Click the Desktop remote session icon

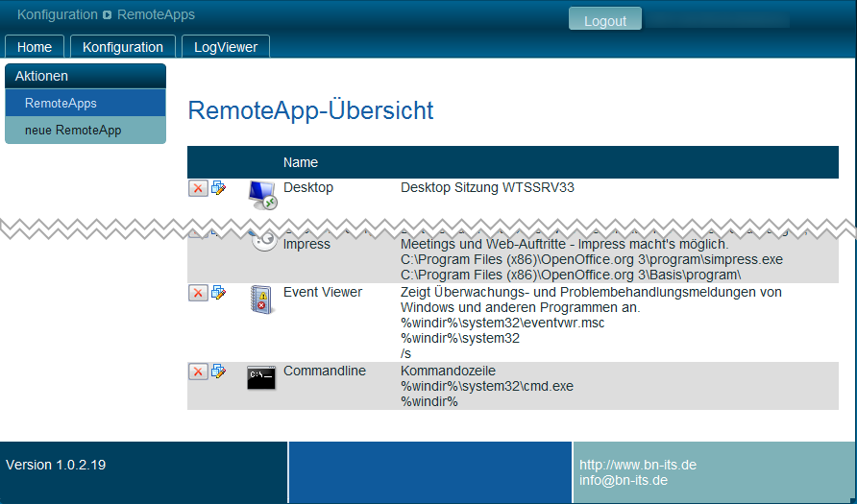coord(262,196)
